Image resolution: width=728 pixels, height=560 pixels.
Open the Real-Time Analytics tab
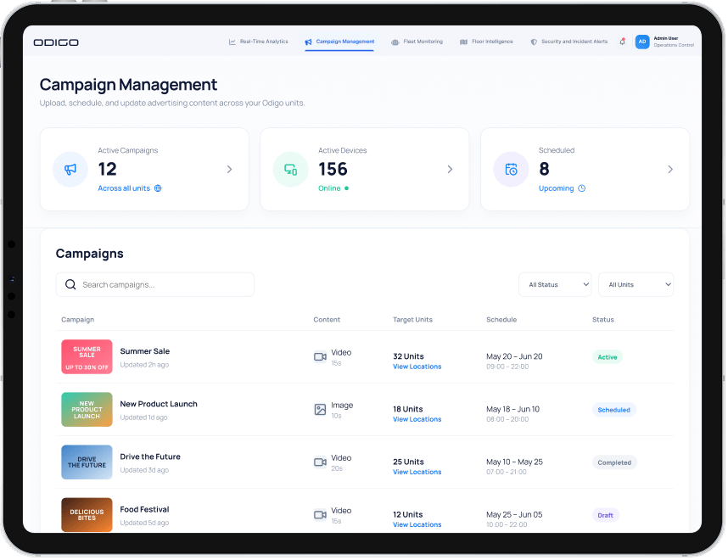259,42
